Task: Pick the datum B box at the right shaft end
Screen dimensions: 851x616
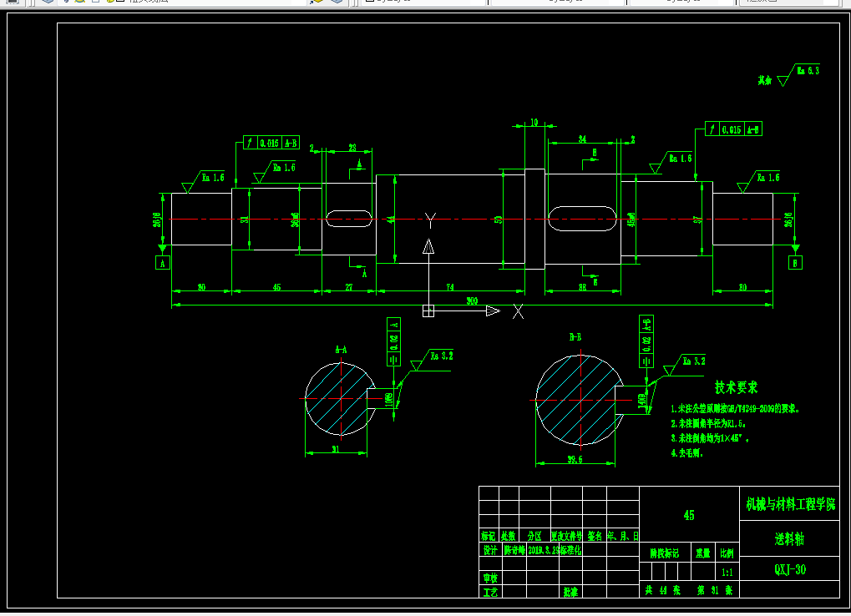Action: (795, 262)
